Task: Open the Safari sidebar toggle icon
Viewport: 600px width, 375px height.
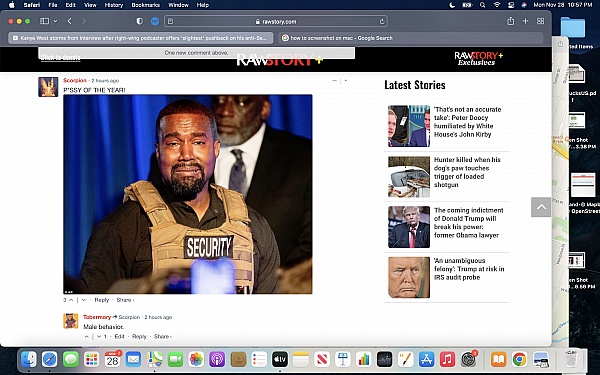Action: 45,21
